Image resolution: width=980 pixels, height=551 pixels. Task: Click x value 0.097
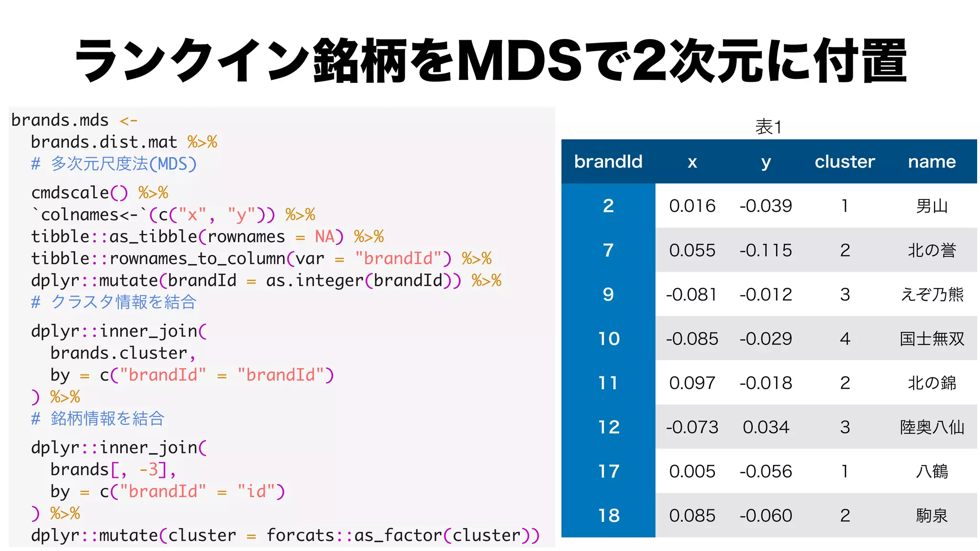[692, 383]
